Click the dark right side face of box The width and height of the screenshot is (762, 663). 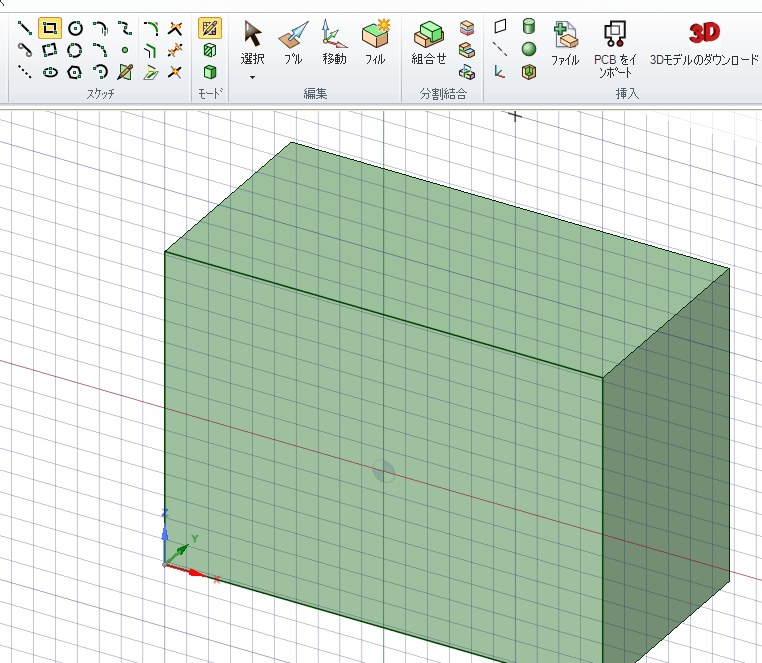click(x=666, y=467)
